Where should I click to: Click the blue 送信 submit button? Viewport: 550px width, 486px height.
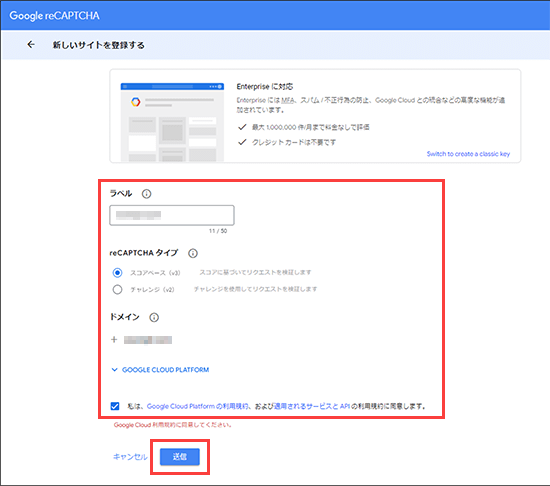180,457
